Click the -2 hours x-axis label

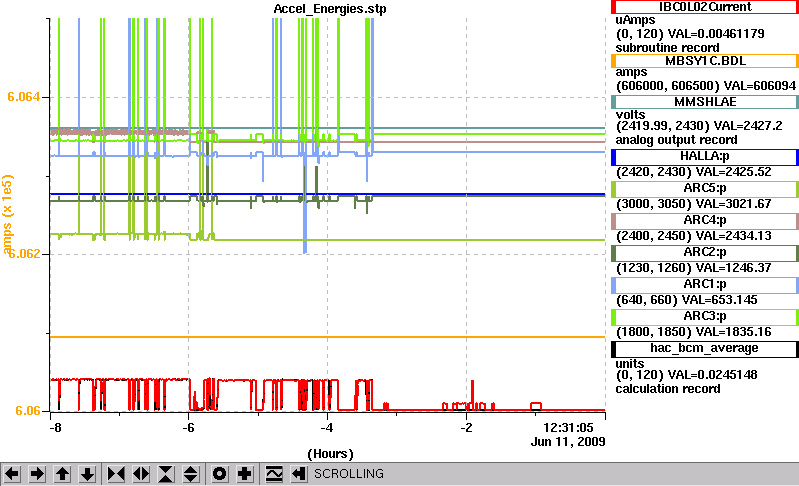click(x=466, y=427)
